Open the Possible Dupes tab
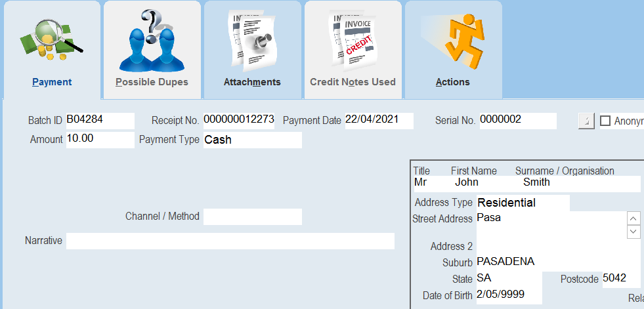The width and height of the screenshot is (644, 309). (152, 50)
